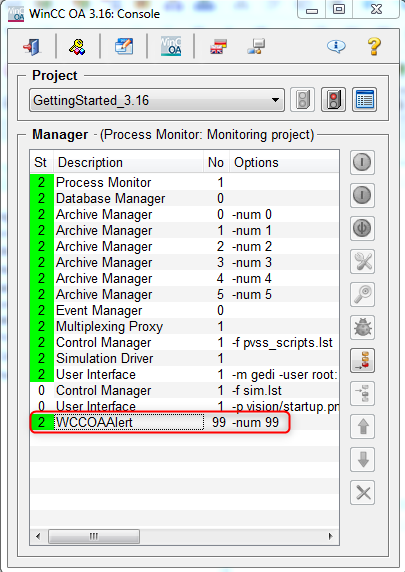The image size is (405, 572).
Task: Open the keys license icon
Action: tap(77, 46)
